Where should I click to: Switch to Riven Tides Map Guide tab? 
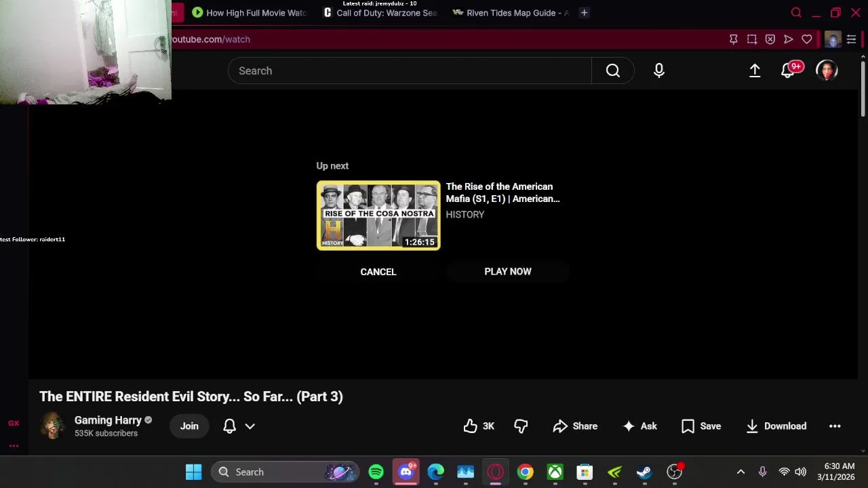[x=510, y=12]
